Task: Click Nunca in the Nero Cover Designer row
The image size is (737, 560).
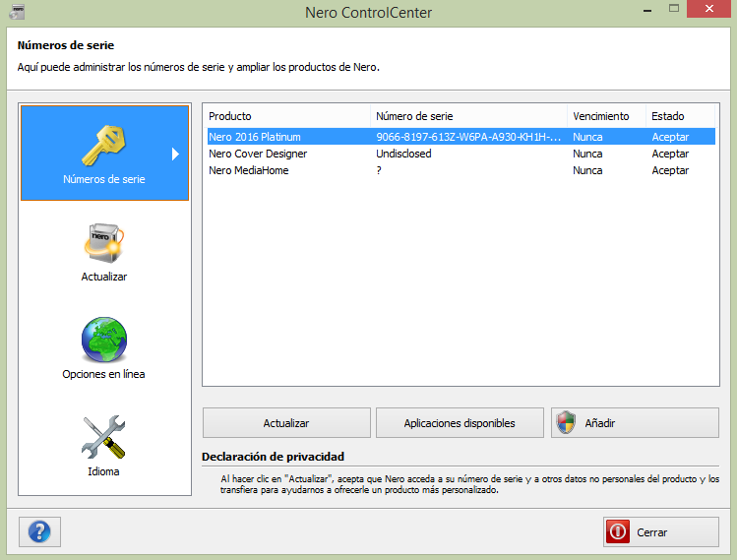Action: (x=587, y=154)
